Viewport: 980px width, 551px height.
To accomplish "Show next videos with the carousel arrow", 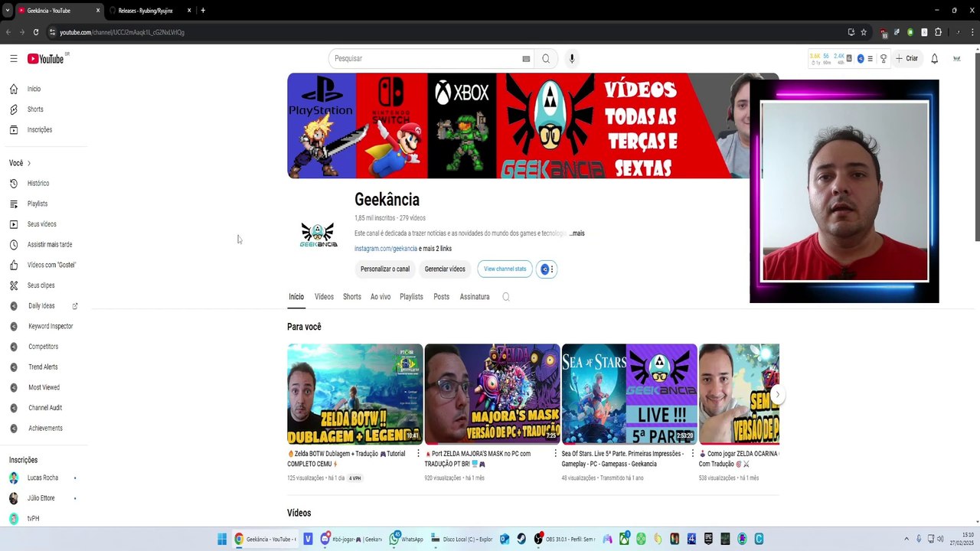I will pos(777,394).
